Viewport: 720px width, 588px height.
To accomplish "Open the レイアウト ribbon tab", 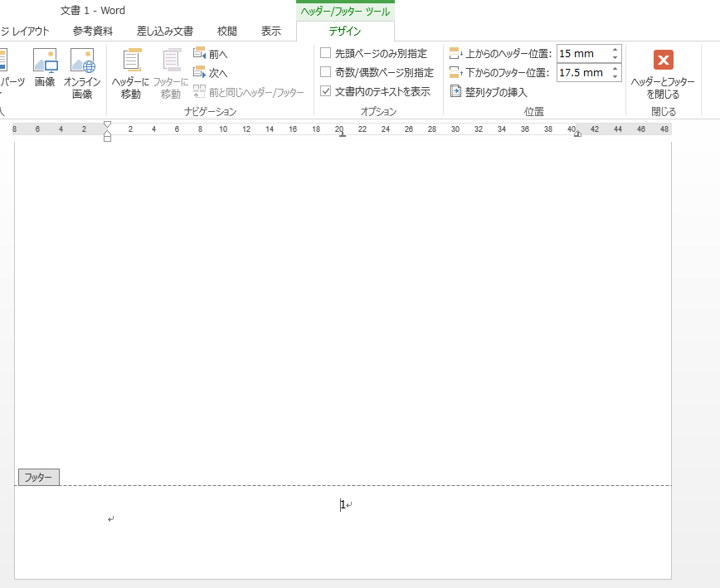I will pyautogui.click(x=25, y=32).
